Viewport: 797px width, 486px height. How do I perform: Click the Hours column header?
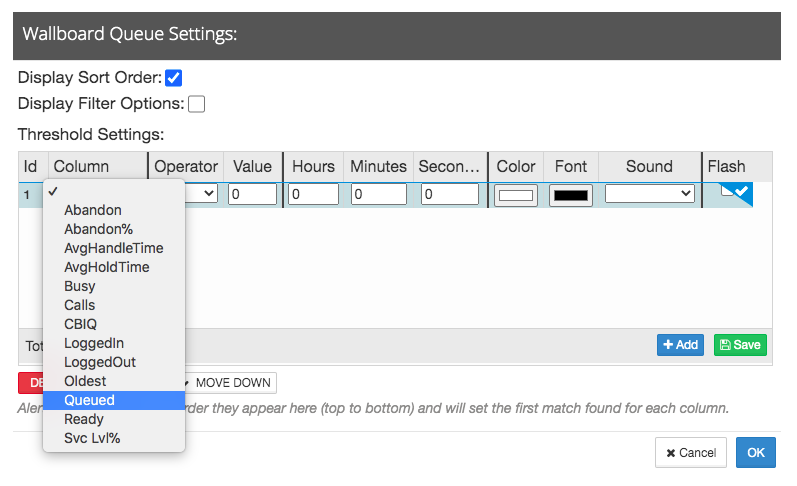pos(313,166)
